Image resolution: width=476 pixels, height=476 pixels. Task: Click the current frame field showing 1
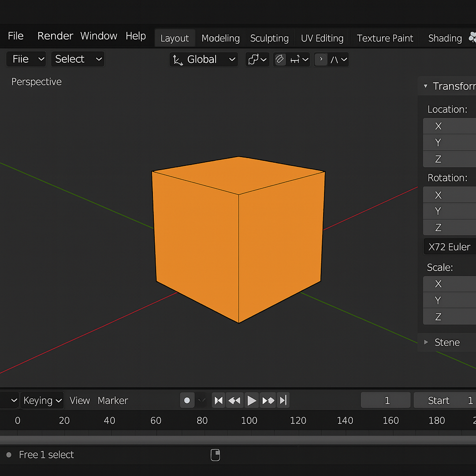pyautogui.click(x=385, y=400)
